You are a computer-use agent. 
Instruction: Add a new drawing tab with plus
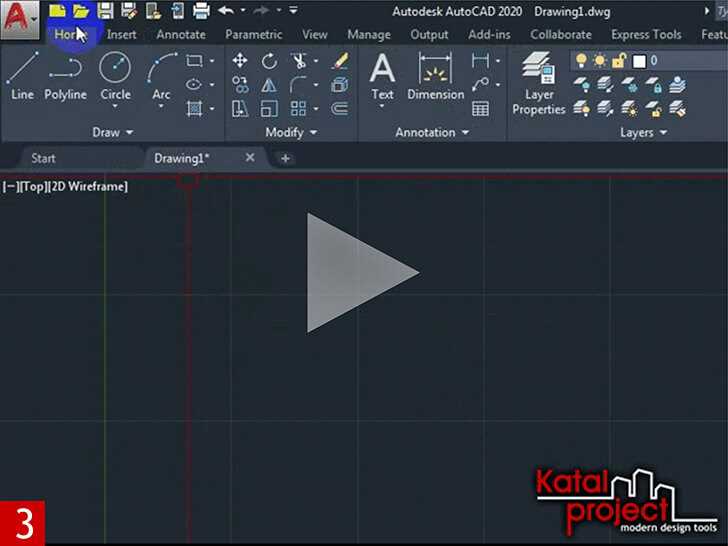285,158
